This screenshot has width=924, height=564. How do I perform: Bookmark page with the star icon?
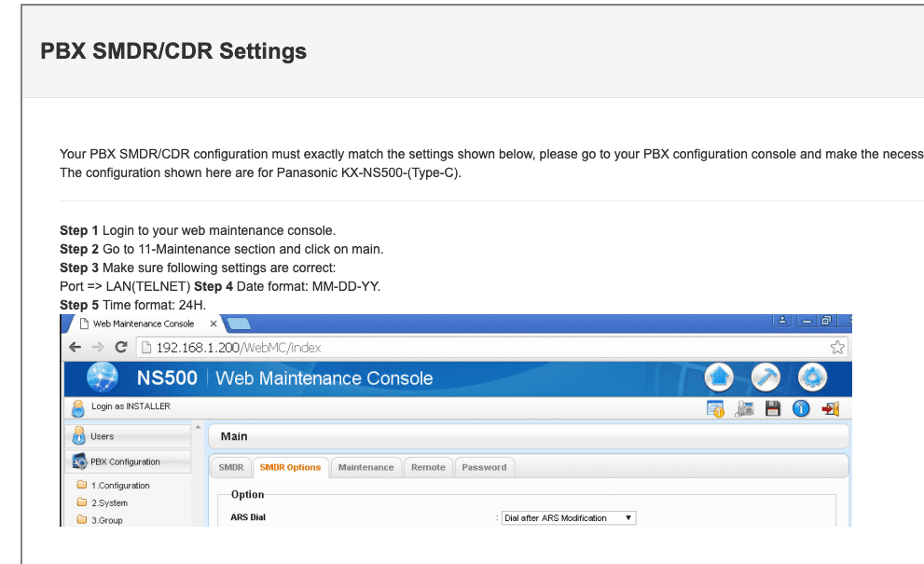click(x=837, y=347)
